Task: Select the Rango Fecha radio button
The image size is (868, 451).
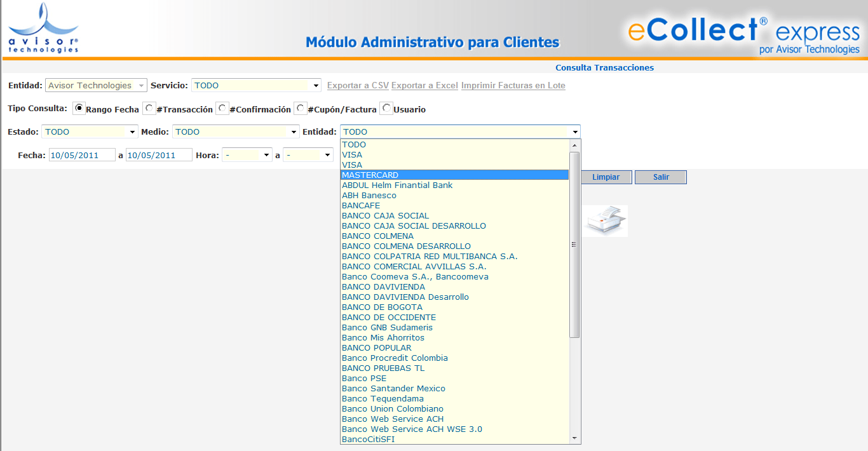Action: [79, 109]
